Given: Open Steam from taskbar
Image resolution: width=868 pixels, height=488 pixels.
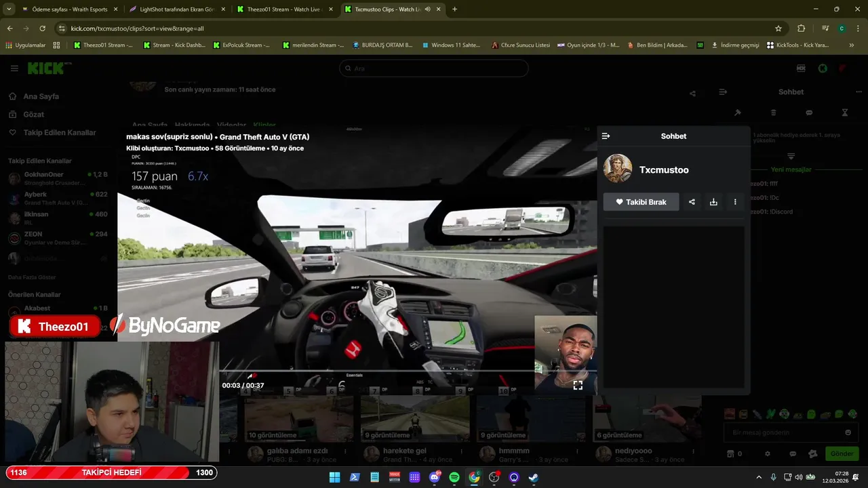Looking at the screenshot, I should coord(534,477).
